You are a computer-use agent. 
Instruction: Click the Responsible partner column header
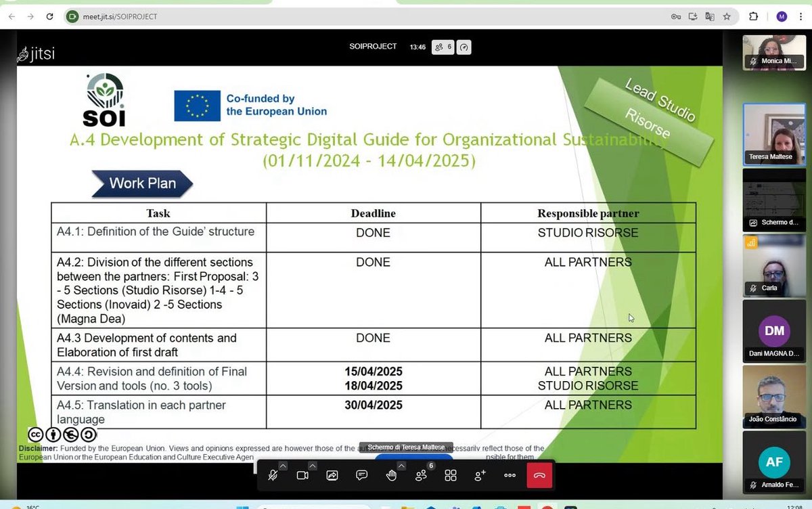(x=588, y=213)
